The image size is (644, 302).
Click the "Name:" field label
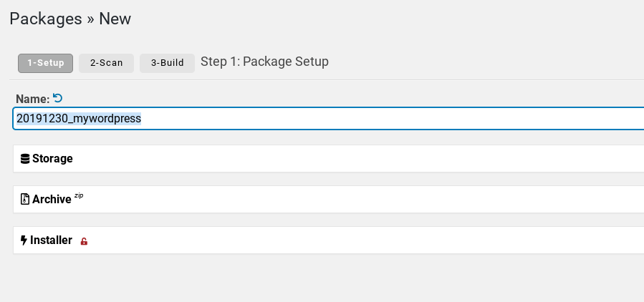pyautogui.click(x=32, y=99)
